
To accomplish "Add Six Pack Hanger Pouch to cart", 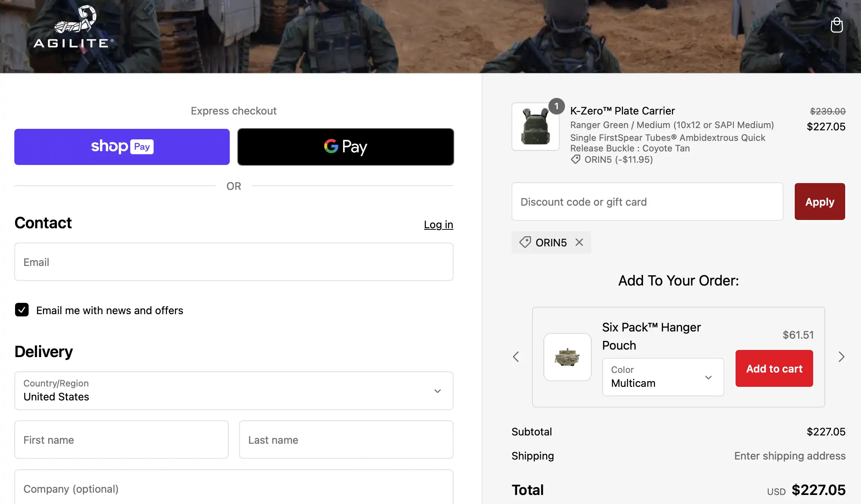I will tap(774, 368).
